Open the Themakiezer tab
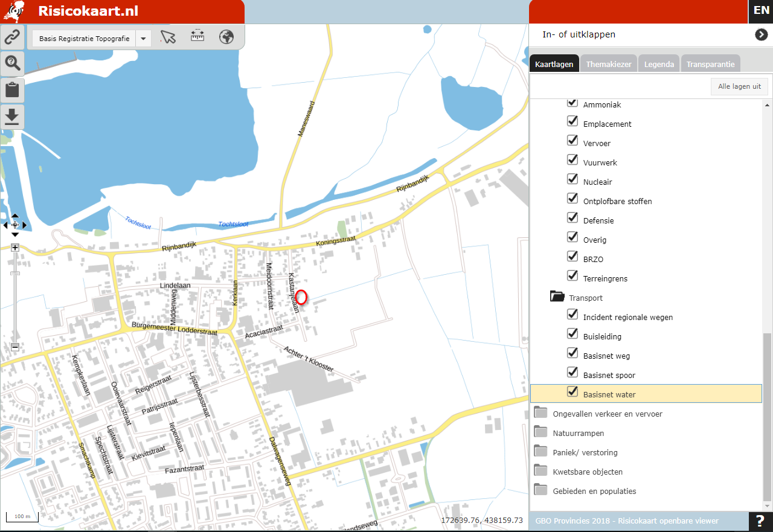 (609, 64)
